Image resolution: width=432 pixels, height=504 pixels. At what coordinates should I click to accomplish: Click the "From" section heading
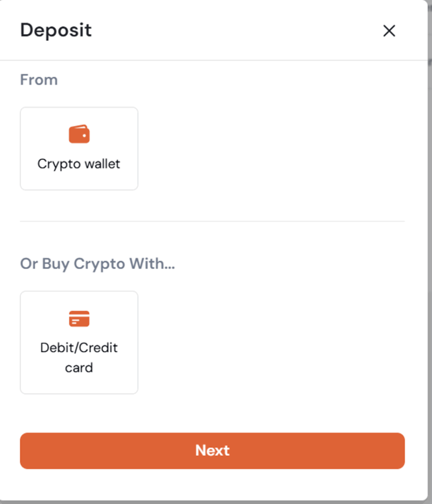pyautogui.click(x=39, y=80)
